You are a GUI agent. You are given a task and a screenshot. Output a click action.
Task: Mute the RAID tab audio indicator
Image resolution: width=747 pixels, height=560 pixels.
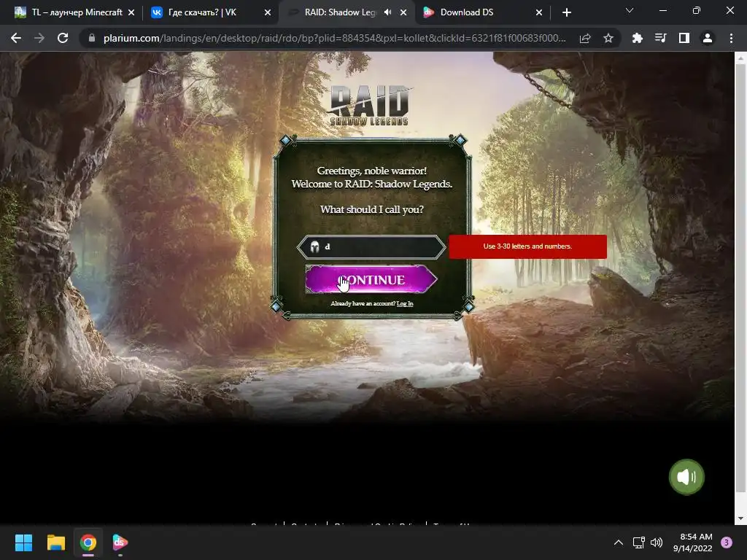388,12
